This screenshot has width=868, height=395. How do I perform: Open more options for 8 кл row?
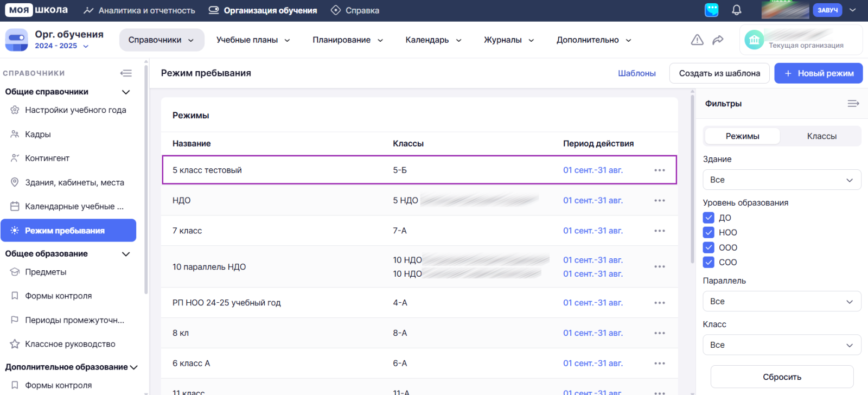(660, 333)
